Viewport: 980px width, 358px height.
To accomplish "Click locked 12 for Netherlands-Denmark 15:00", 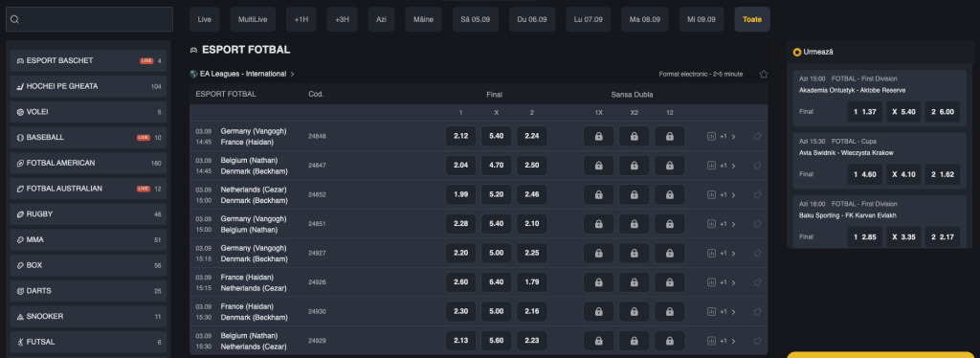I will pos(669,195).
